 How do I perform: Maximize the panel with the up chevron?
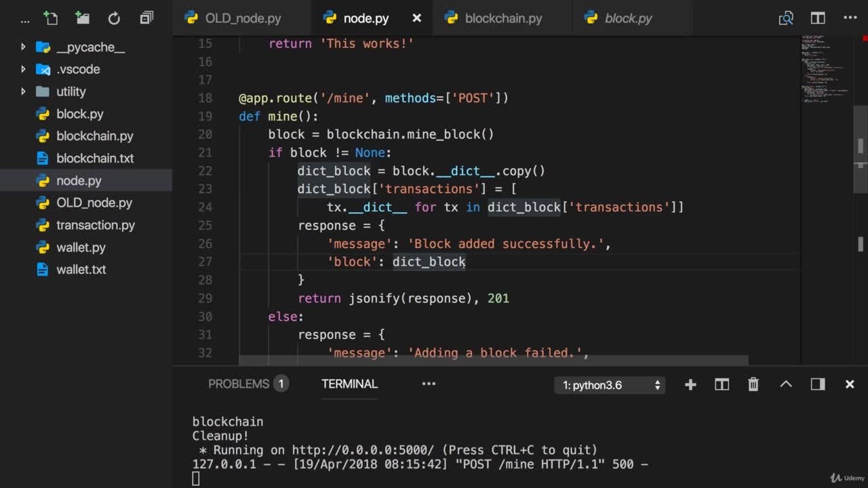coord(786,384)
